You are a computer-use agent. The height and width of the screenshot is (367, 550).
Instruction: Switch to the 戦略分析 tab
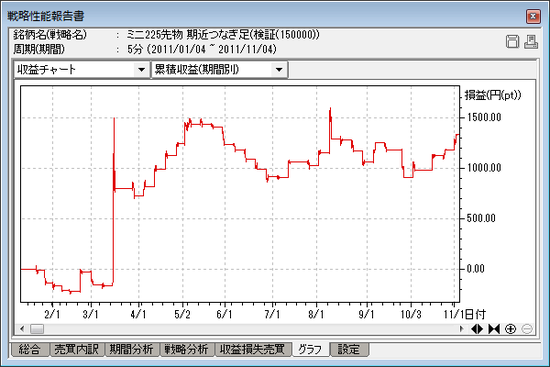187,349
